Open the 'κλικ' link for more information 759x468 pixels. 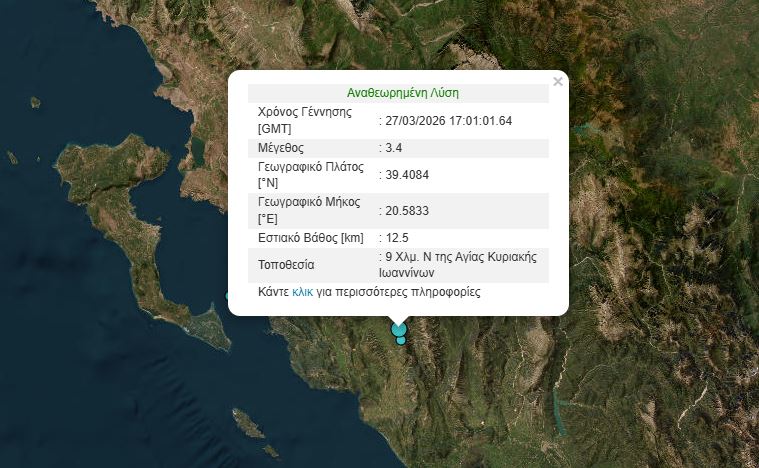pyautogui.click(x=302, y=293)
